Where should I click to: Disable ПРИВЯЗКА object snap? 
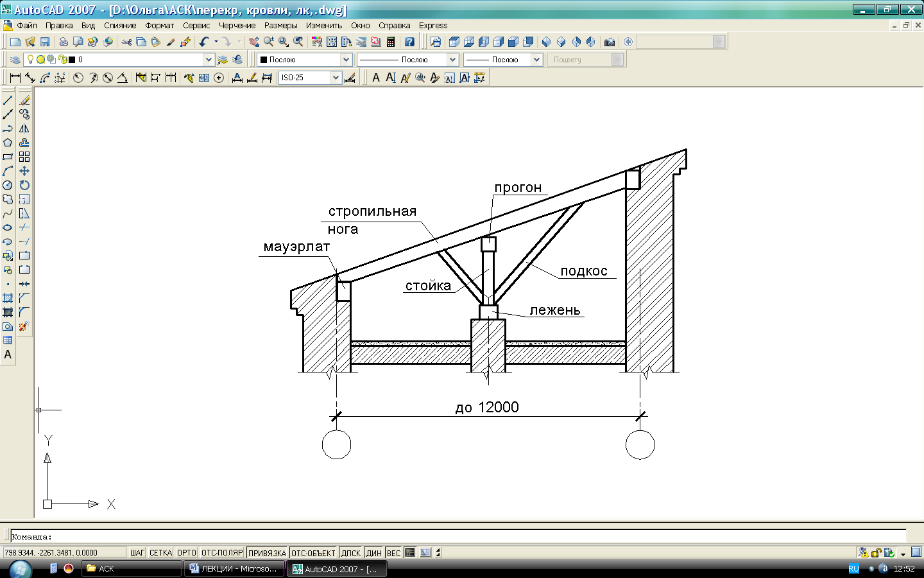[x=267, y=552]
